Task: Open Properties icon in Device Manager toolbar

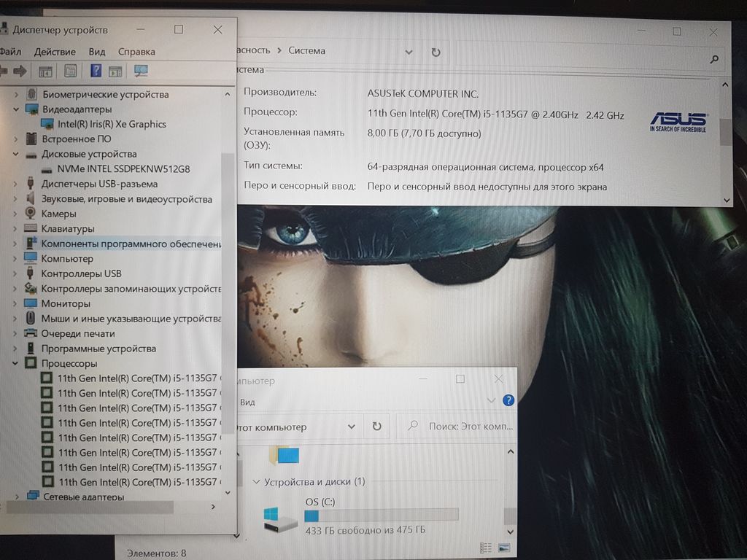Action: [x=70, y=71]
